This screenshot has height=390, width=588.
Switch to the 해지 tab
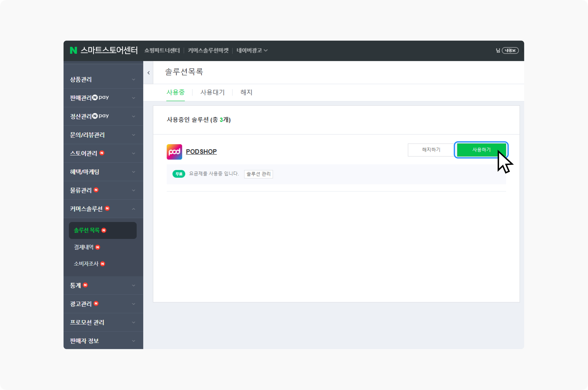point(246,92)
